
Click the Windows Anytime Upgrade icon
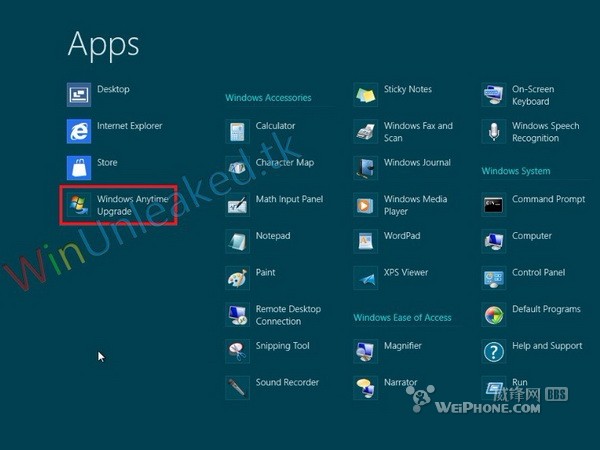point(79,204)
